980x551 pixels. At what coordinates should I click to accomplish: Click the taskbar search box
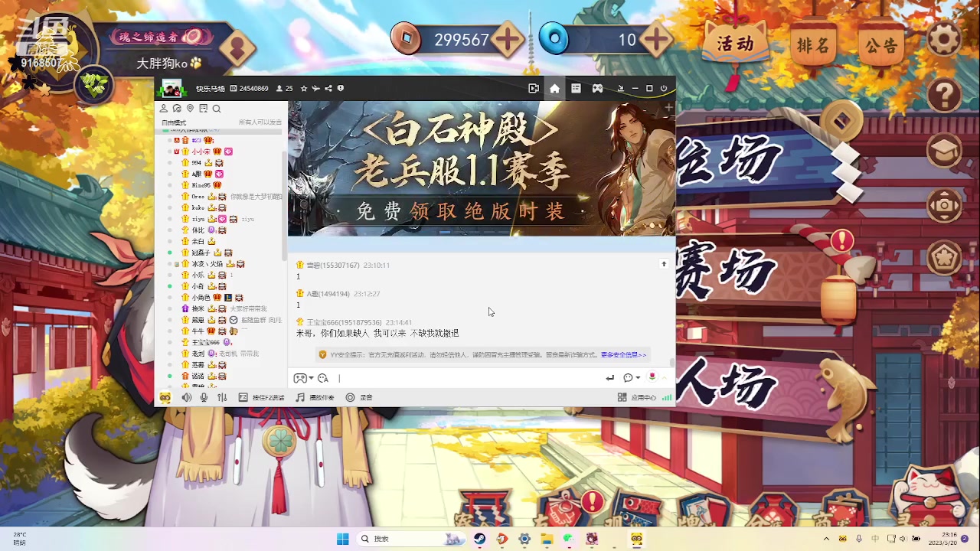pyautogui.click(x=412, y=539)
